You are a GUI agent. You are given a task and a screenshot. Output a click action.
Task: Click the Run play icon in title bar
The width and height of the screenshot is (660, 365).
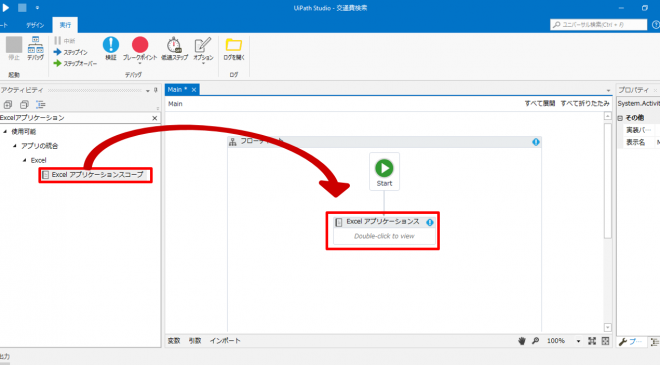pyautogui.click(x=6, y=8)
